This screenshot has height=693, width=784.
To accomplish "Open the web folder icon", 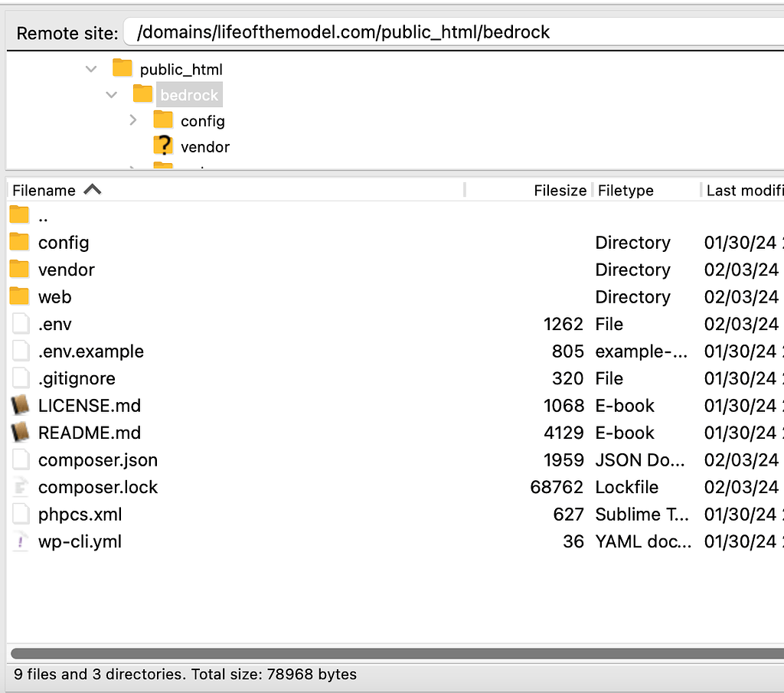I will click(x=18, y=296).
